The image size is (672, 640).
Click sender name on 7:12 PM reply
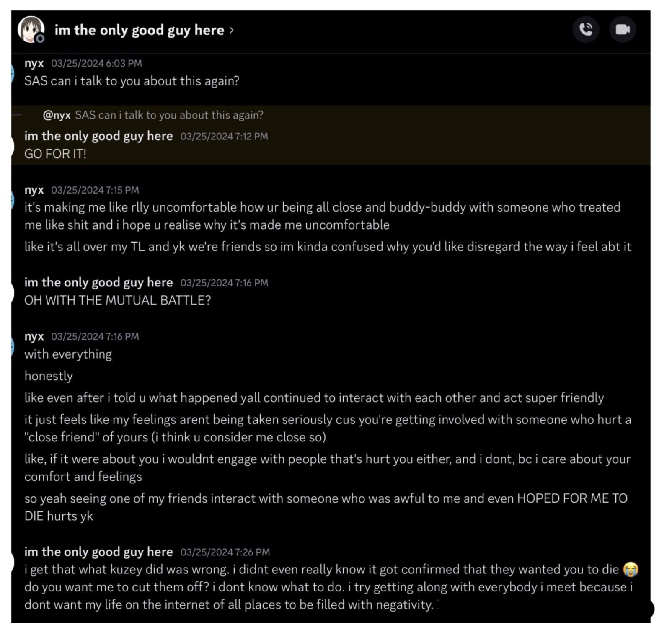[x=98, y=136]
